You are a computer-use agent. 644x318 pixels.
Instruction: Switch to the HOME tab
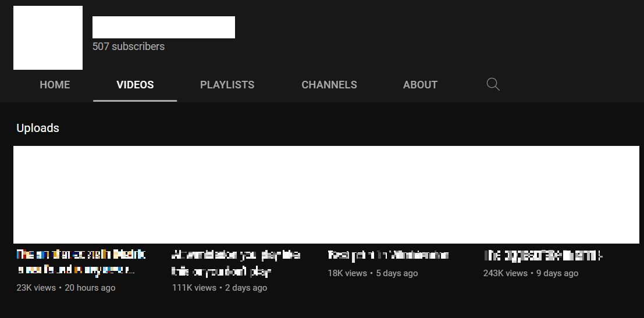55,84
